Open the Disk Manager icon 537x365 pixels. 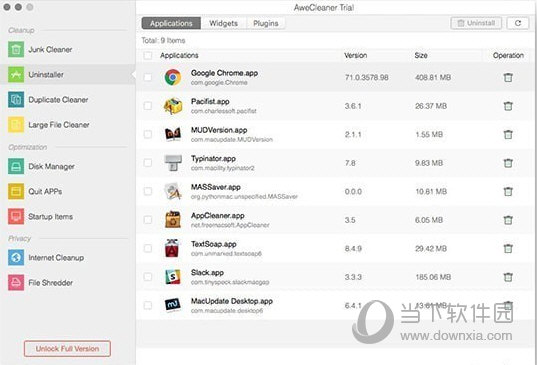point(16,166)
